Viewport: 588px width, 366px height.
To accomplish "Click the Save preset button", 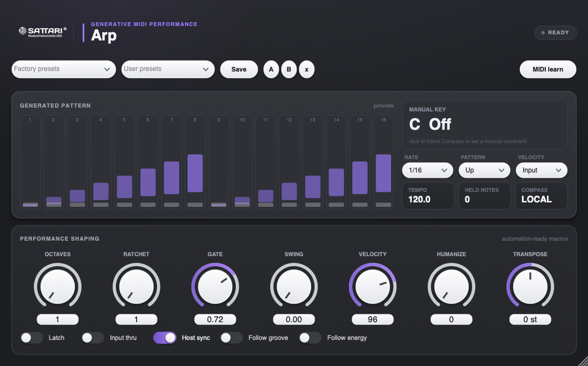I will click(x=239, y=69).
